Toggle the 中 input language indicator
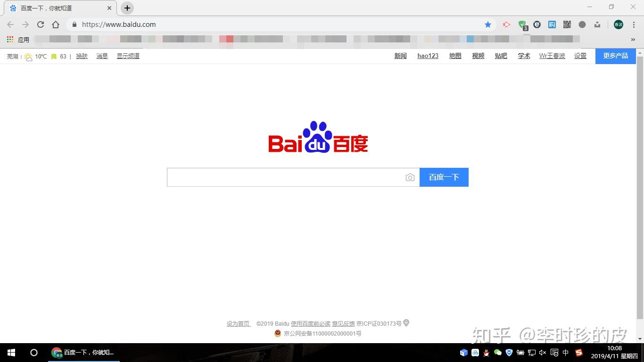Viewport: 644px width, 362px height. click(x=566, y=353)
